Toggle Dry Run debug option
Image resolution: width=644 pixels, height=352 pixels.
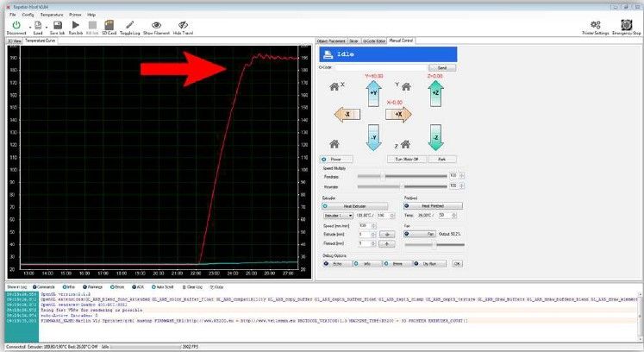pyautogui.click(x=429, y=264)
